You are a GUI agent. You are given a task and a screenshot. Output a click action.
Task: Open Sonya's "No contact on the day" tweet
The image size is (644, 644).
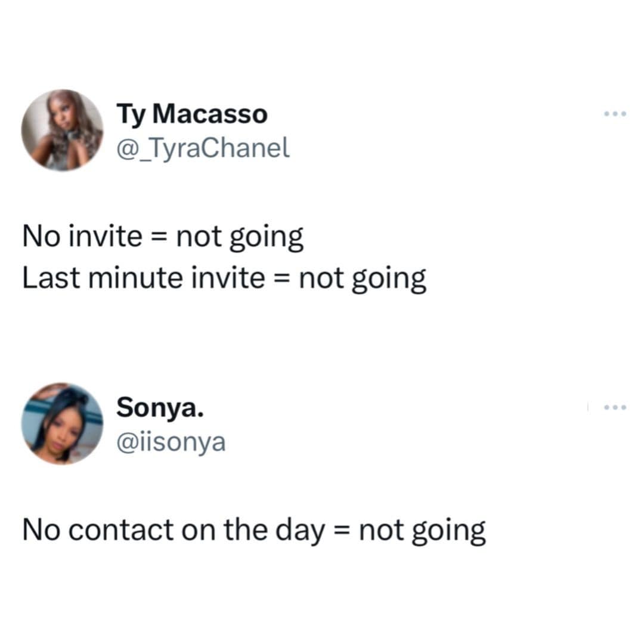(x=254, y=530)
